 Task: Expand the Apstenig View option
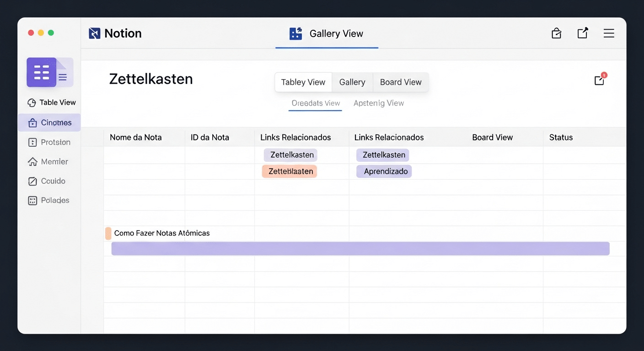tap(378, 103)
